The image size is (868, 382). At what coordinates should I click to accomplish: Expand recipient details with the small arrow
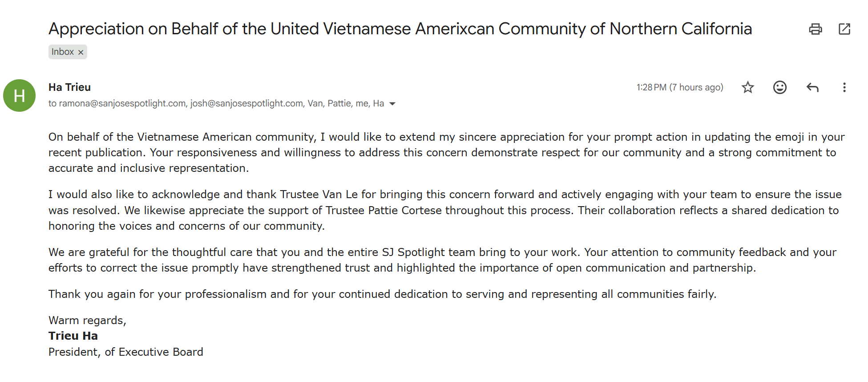(x=392, y=104)
